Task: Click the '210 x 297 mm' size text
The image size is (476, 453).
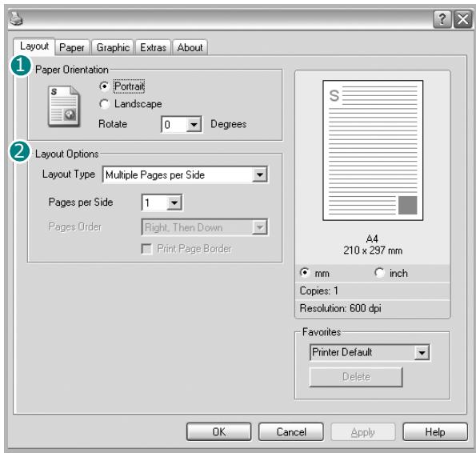Action: pos(373,251)
